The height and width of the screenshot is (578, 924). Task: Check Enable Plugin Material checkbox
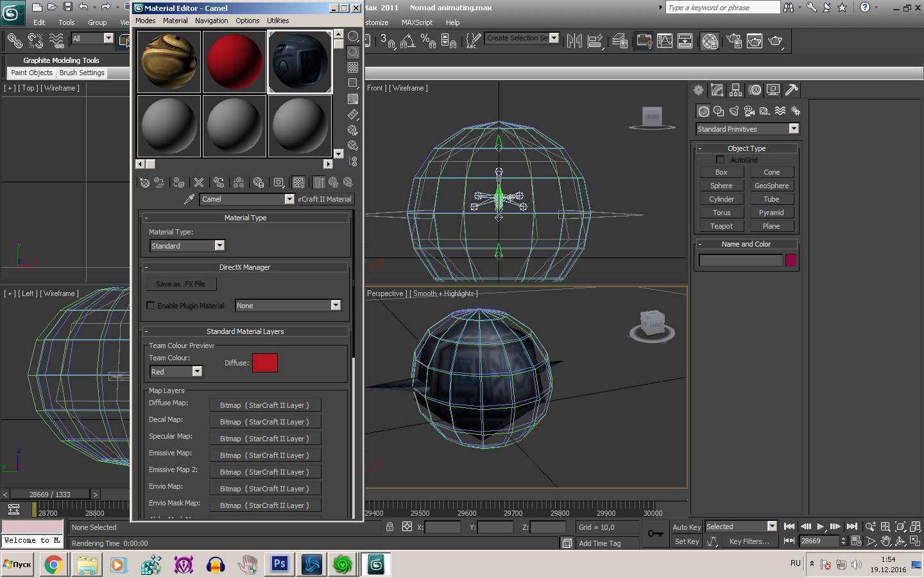pos(150,306)
